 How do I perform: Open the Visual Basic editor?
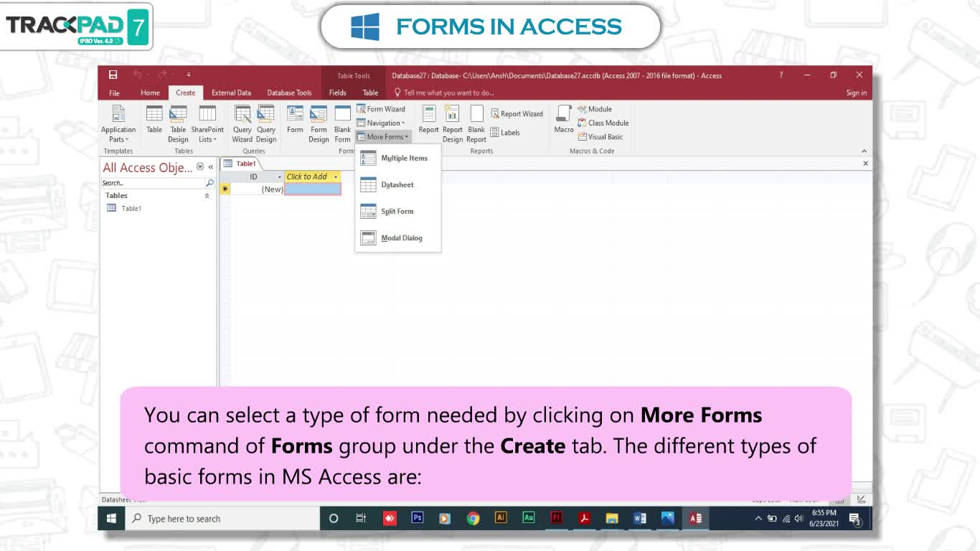click(600, 136)
